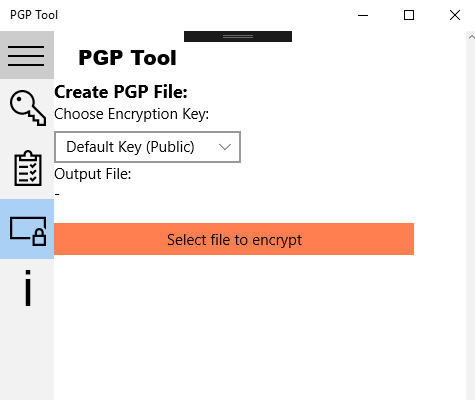The image size is (475, 400).
Task: Open the info page from sidebar
Action: click(27, 288)
